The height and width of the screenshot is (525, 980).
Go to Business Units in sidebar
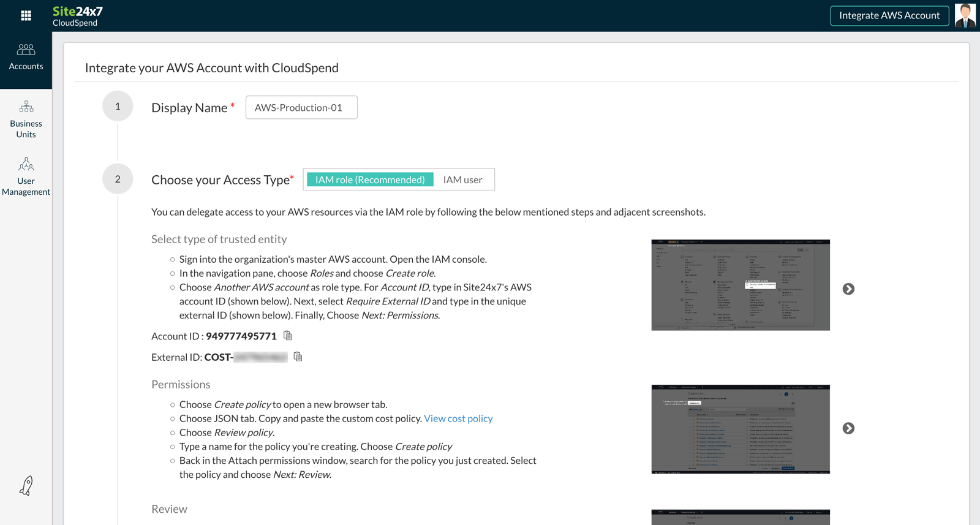[x=26, y=119]
